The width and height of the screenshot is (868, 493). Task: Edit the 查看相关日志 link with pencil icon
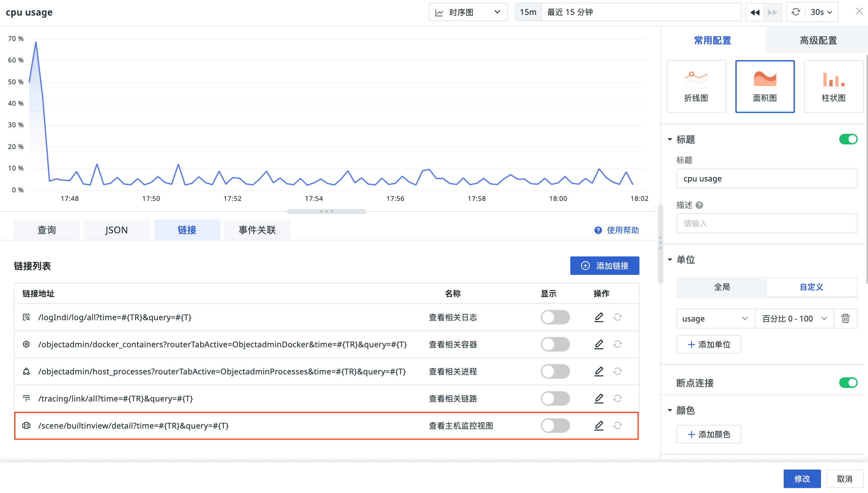tap(598, 317)
